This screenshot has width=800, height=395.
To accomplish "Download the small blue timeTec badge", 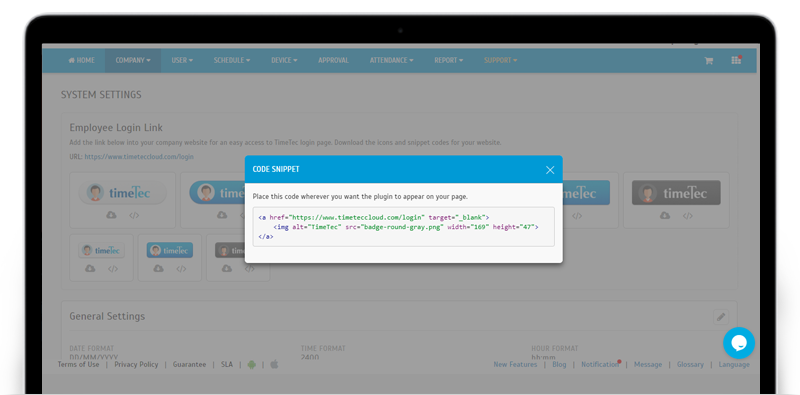I will pyautogui.click(x=159, y=268).
